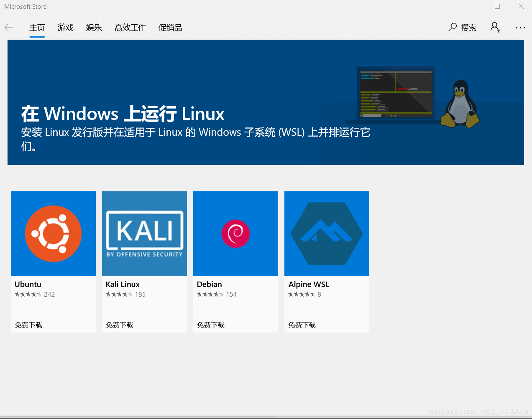
Task: Click the Ubuntu logo tile
Action: pyautogui.click(x=53, y=234)
